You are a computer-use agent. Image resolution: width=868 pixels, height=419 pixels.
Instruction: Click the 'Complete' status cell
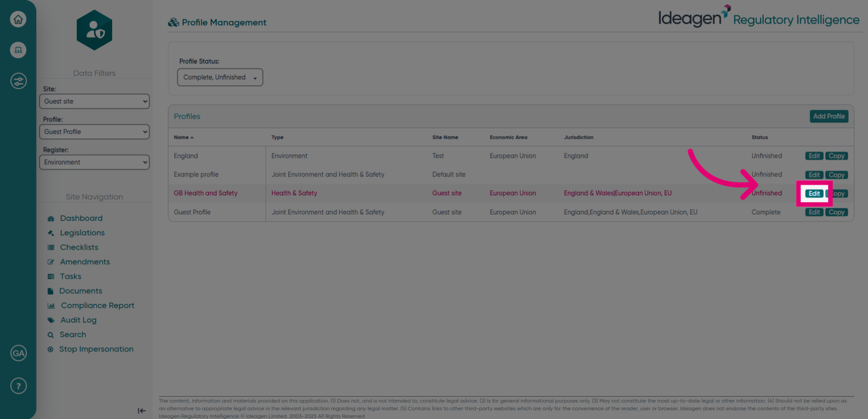[766, 212]
